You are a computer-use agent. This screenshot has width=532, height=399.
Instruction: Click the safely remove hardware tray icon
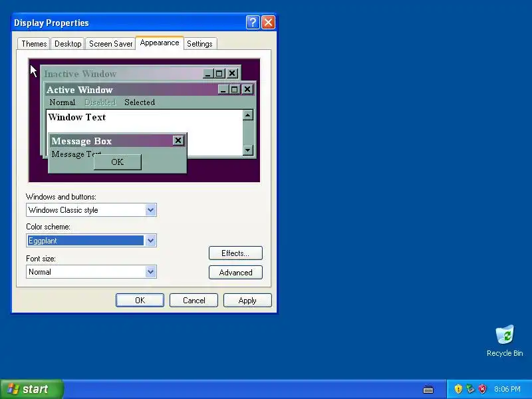pos(470,389)
